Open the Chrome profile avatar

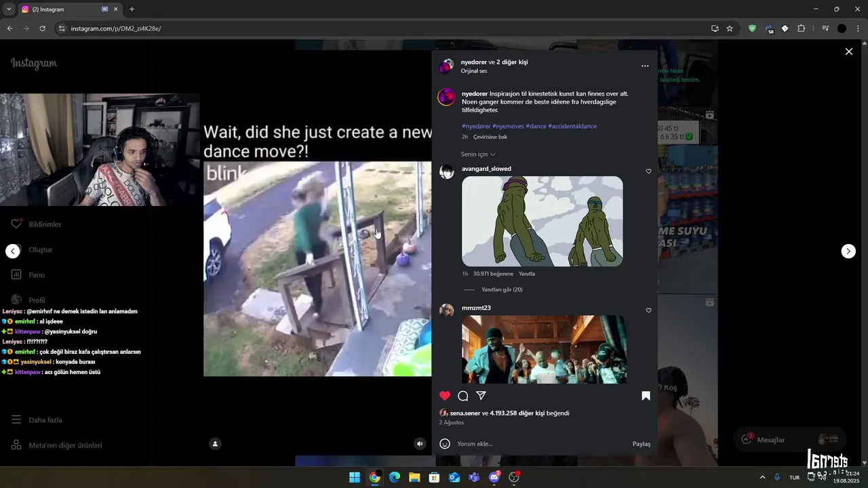point(842,28)
